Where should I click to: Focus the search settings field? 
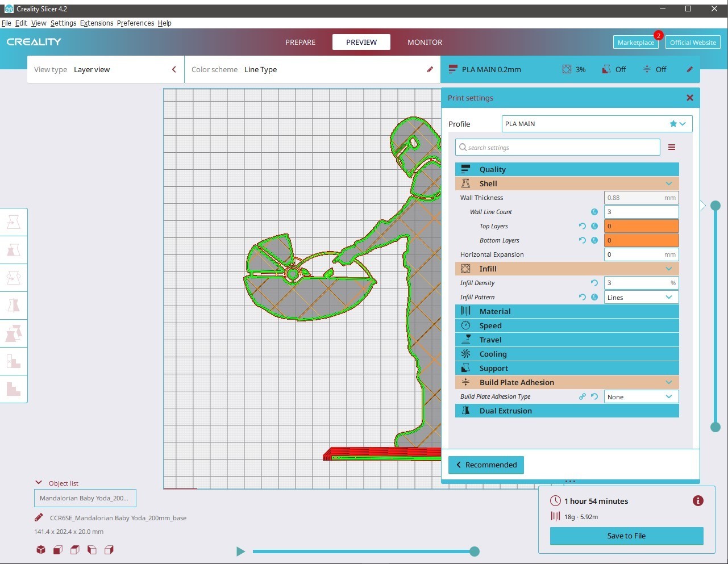click(558, 147)
